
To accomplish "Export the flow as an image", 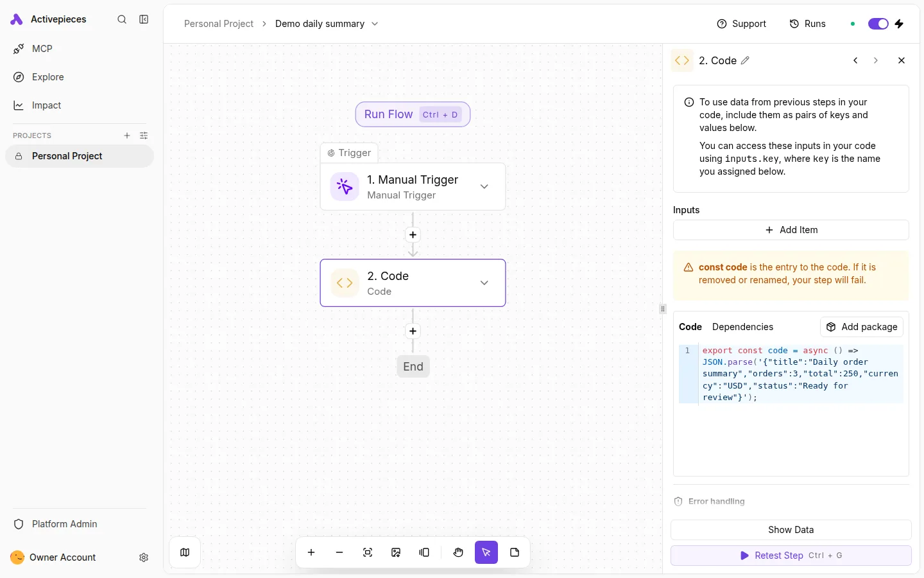I will pos(396,552).
